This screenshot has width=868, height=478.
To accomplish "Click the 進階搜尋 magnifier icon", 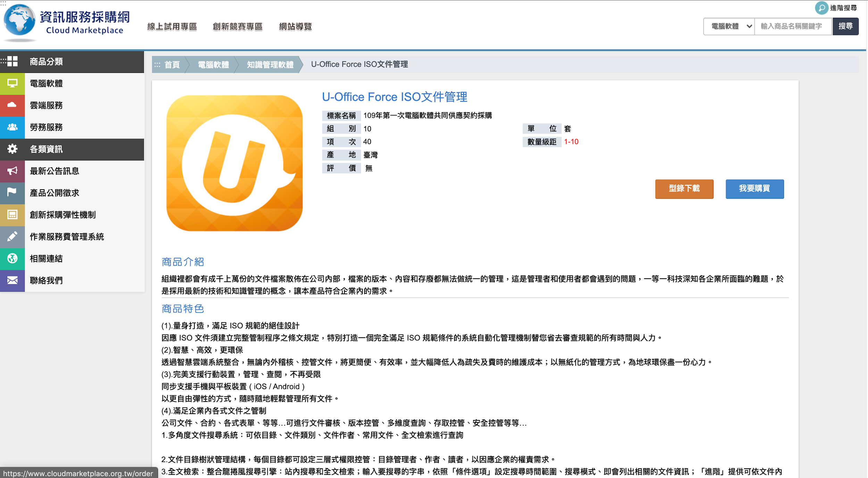I will tap(821, 8).
